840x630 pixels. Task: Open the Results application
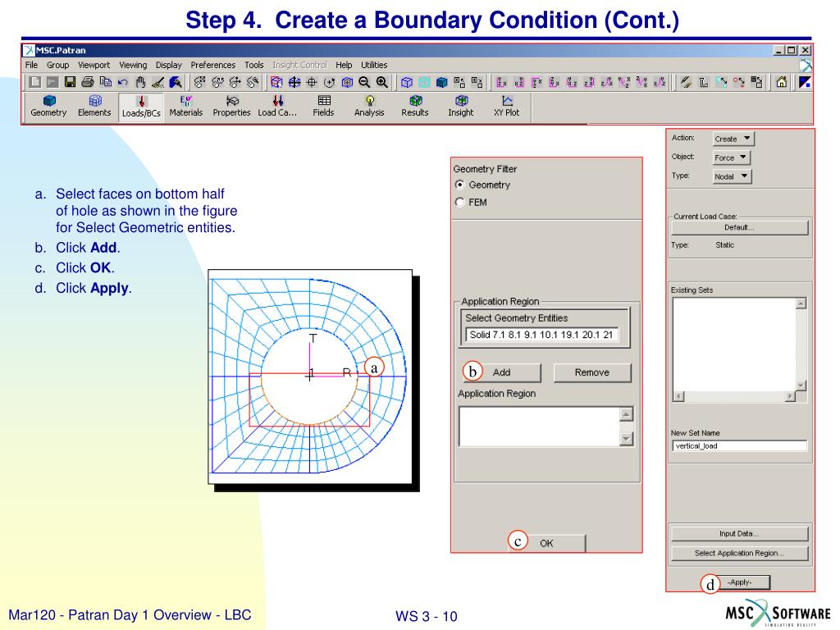click(x=415, y=106)
